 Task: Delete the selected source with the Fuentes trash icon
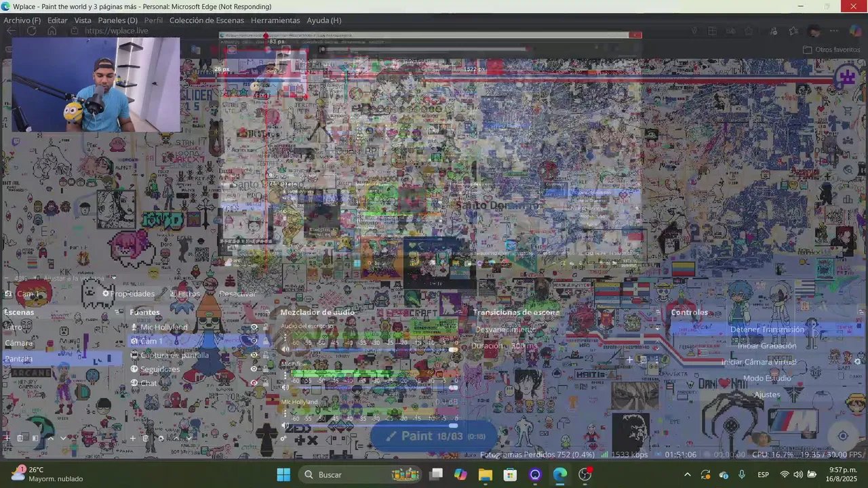coord(145,438)
